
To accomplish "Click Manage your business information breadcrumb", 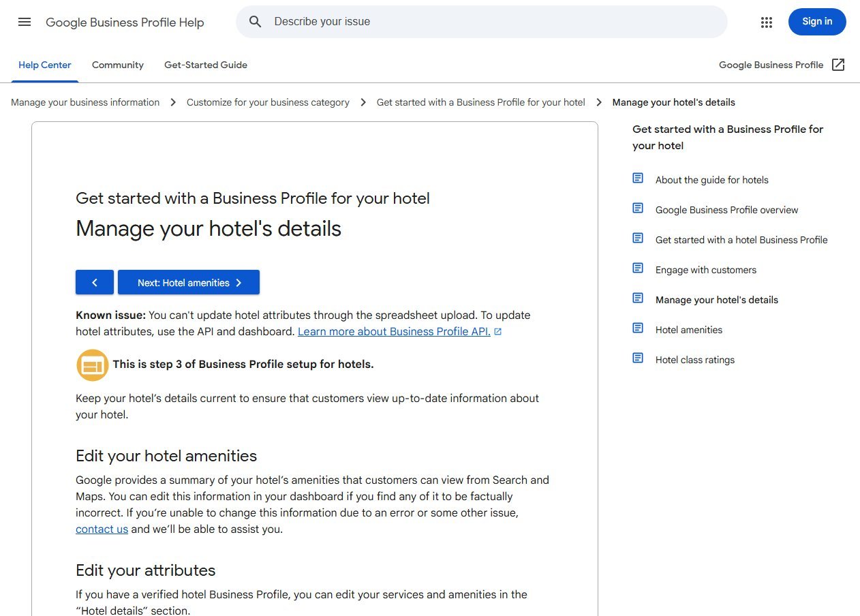I will click(85, 102).
